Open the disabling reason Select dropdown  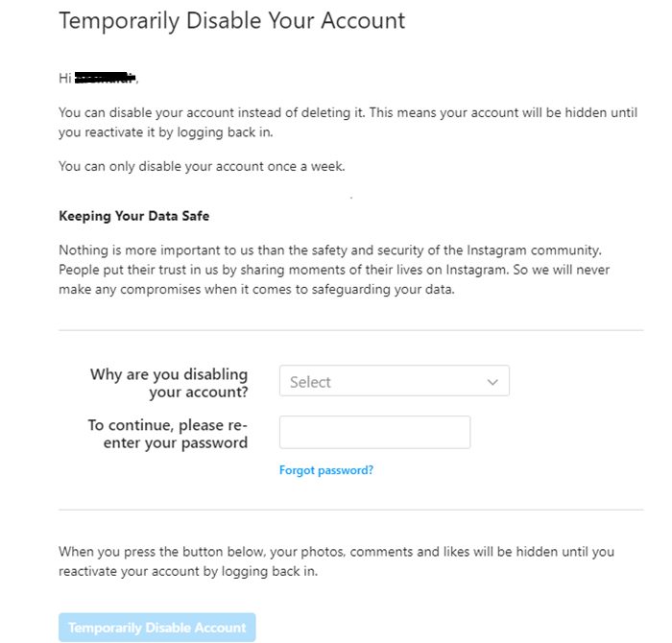point(394,381)
